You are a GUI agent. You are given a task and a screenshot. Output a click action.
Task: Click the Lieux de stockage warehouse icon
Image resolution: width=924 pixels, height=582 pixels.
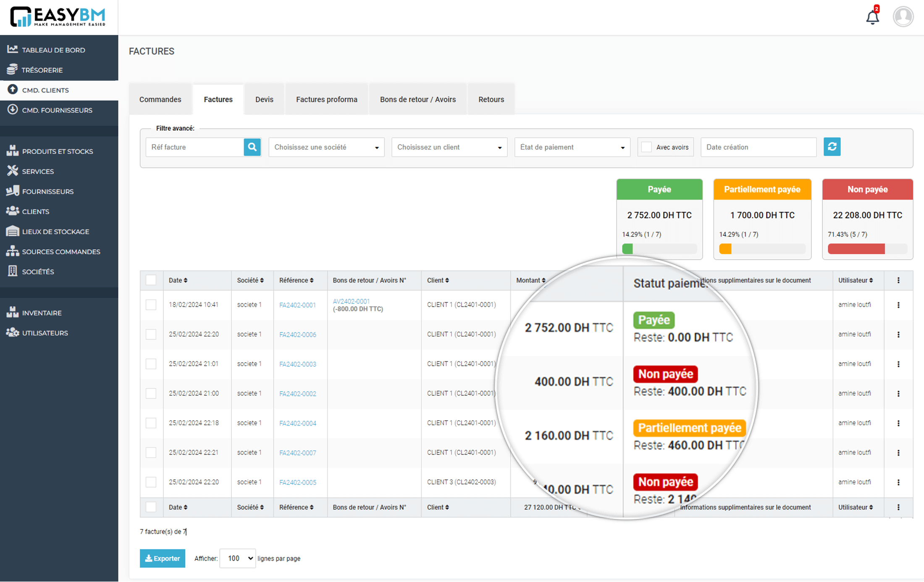(x=13, y=231)
